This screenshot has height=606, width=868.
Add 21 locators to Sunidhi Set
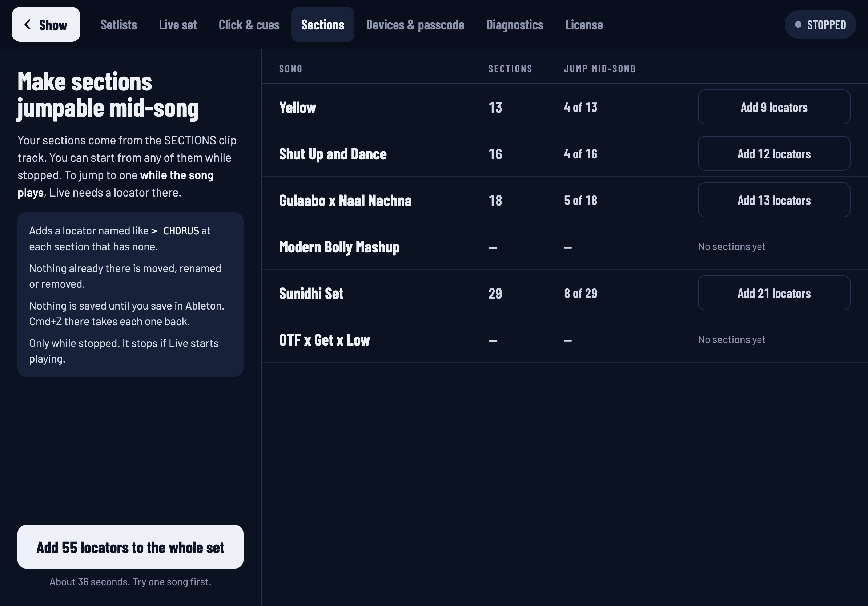(774, 293)
